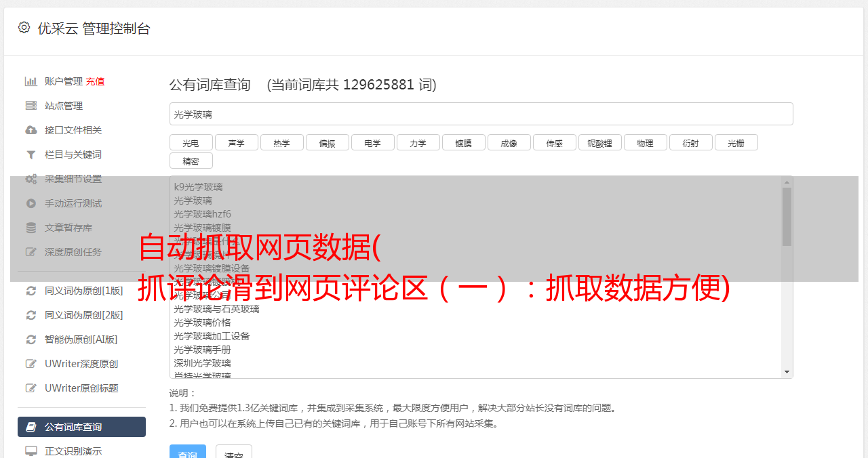Click the gears icon for 采集细节设置
Screen dimensions: 868x458
click(x=31, y=179)
